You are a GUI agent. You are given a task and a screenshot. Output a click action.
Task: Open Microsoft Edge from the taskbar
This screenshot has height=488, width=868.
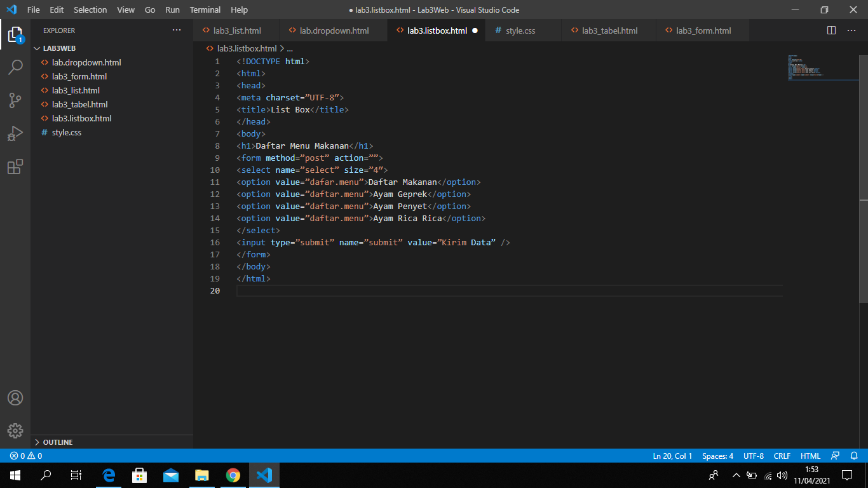(109, 475)
